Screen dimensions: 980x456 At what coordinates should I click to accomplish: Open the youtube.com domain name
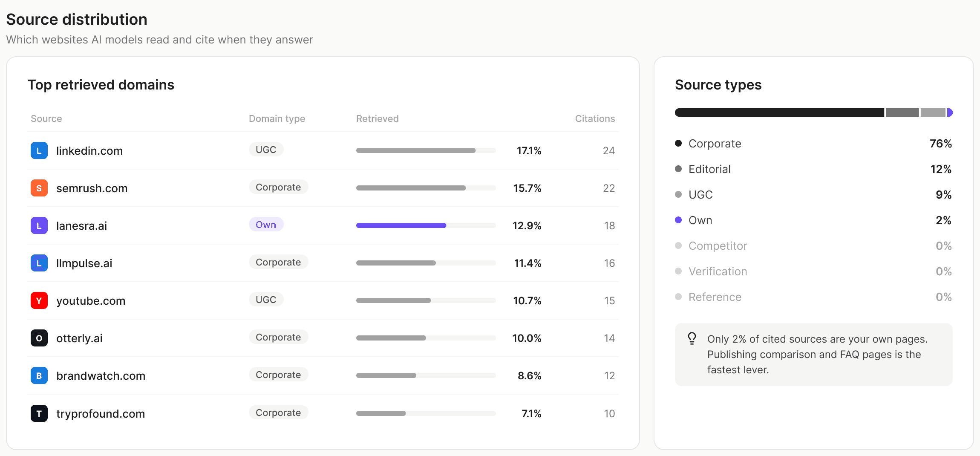click(91, 301)
